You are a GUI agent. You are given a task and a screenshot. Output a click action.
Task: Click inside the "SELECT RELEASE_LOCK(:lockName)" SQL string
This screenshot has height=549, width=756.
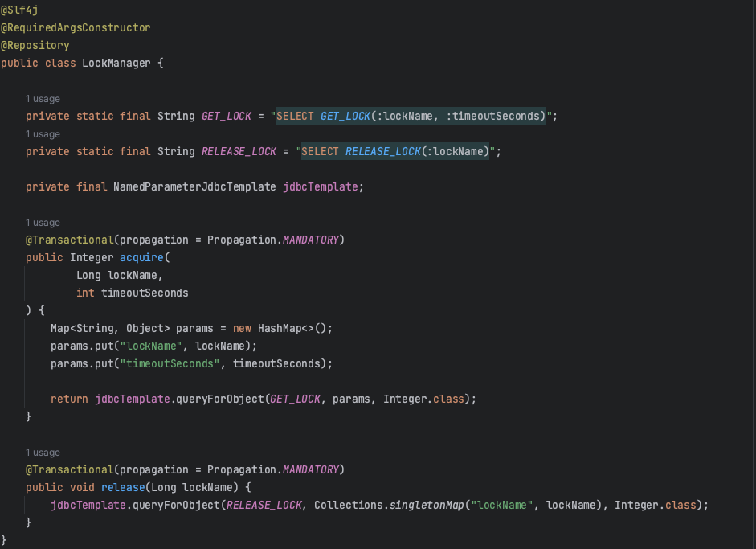395,151
